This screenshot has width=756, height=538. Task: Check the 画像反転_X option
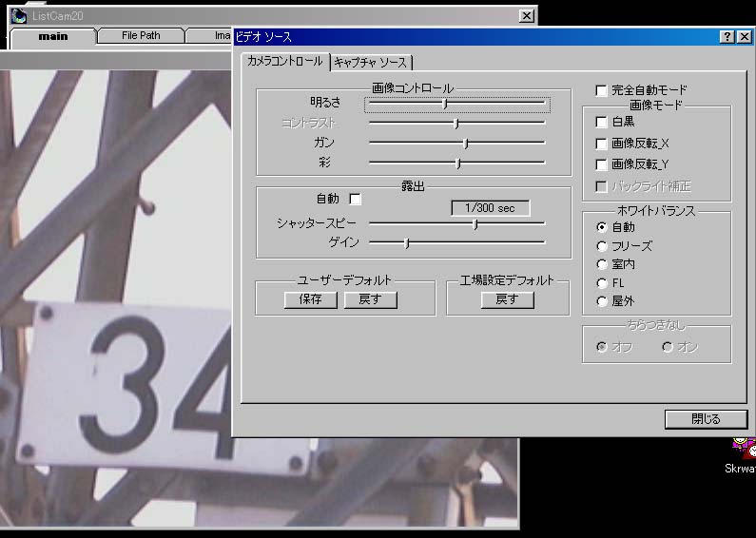pos(601,144)
